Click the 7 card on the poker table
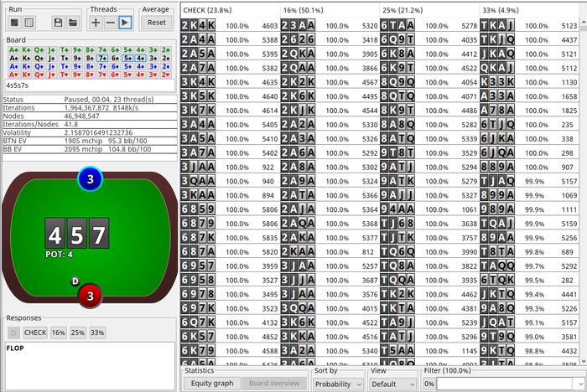Screen dimensions: 587x392 click(x=99, y=234)
